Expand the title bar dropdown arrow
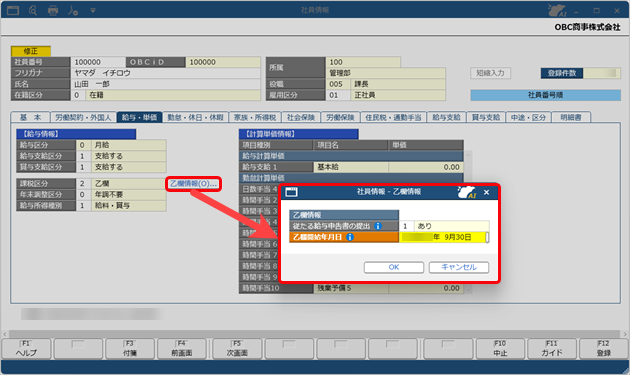 [93, 10]
